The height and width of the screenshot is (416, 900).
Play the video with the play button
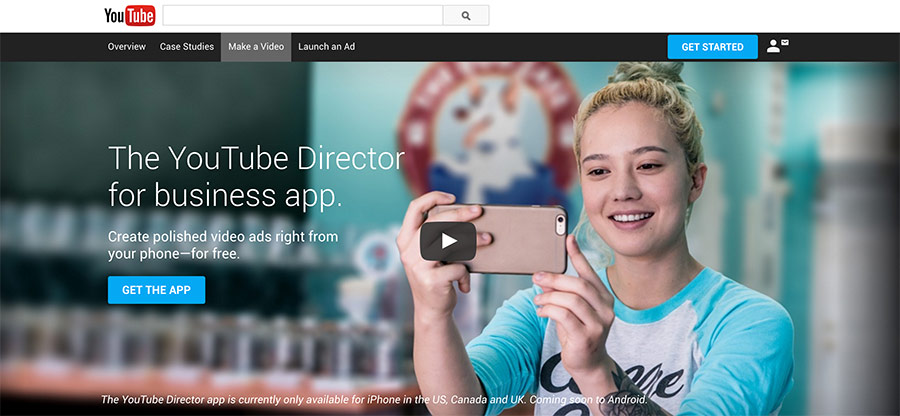[448, 241]
